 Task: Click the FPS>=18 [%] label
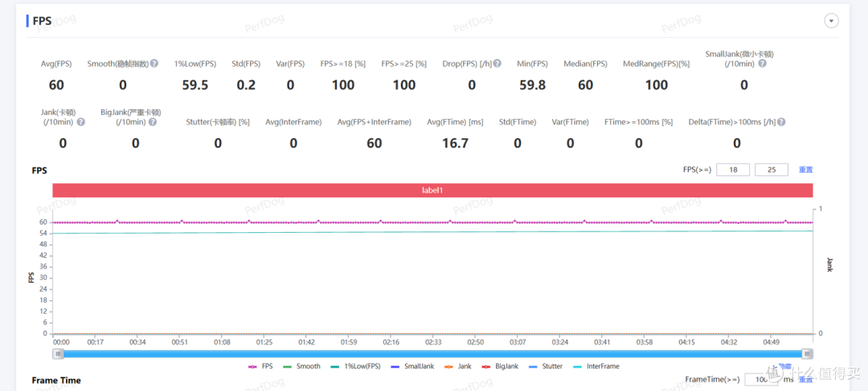pos(343,63)
